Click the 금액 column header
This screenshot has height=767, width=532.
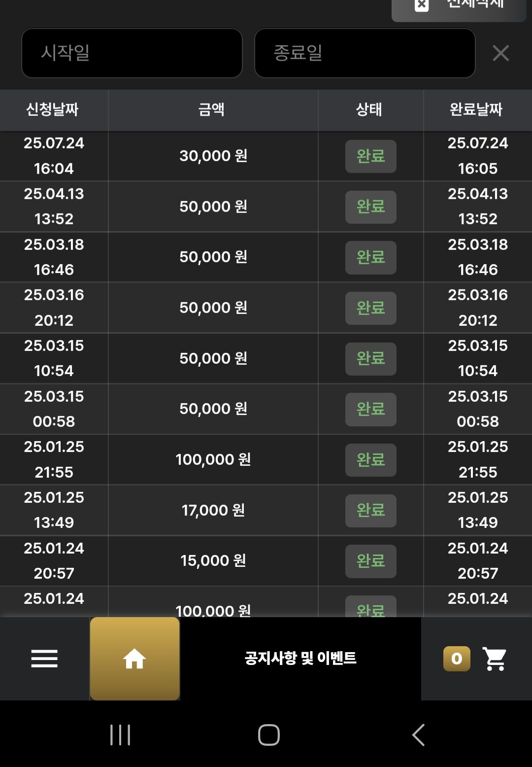click(x=212, y=109)
